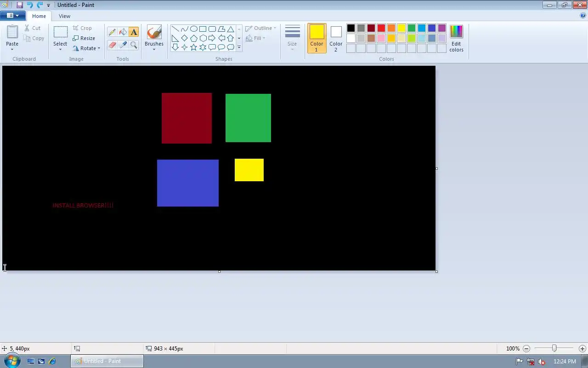Switch to the Home ribbon tab
588x368 pixels.
39,16
